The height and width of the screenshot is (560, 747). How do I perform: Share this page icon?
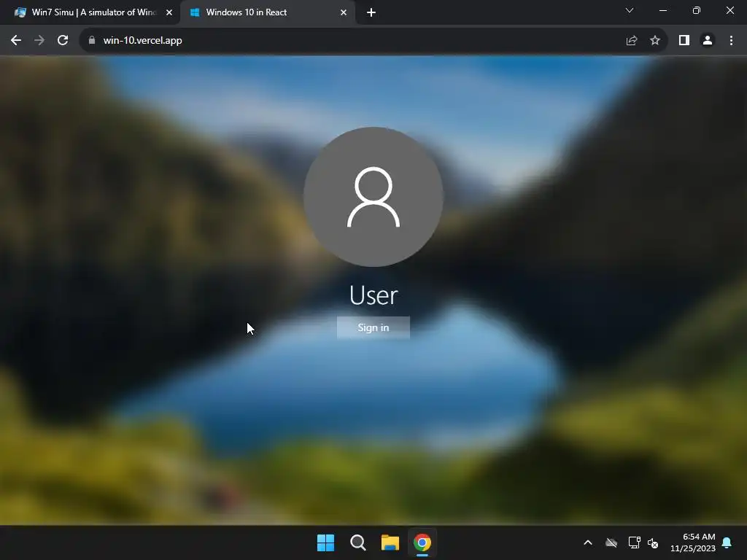(x=632, y=41)
